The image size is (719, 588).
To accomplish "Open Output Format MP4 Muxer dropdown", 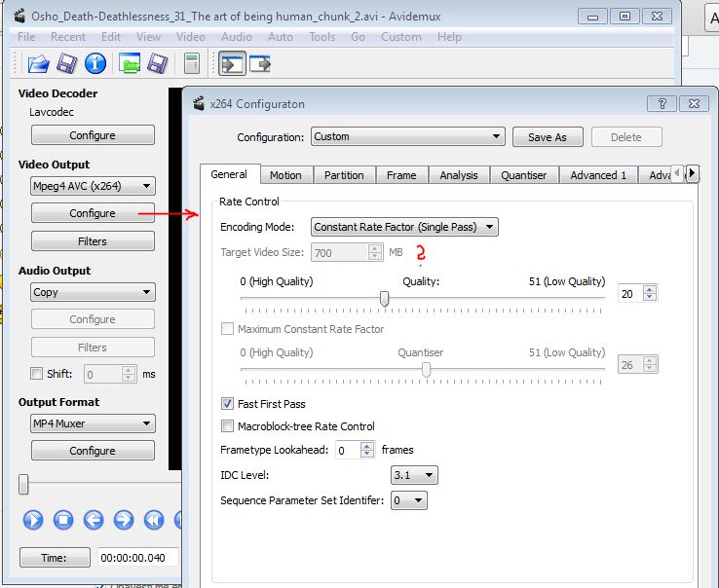I will pyautogui.click(x=93, y=423).
